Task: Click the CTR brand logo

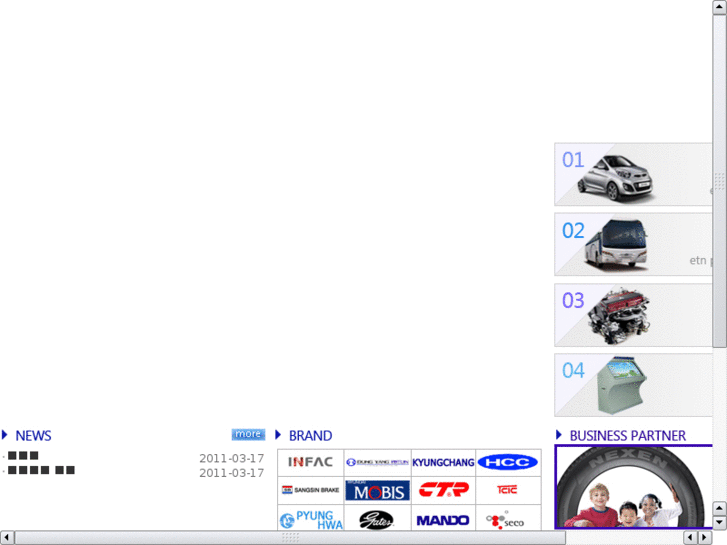Action: point(443,490)
